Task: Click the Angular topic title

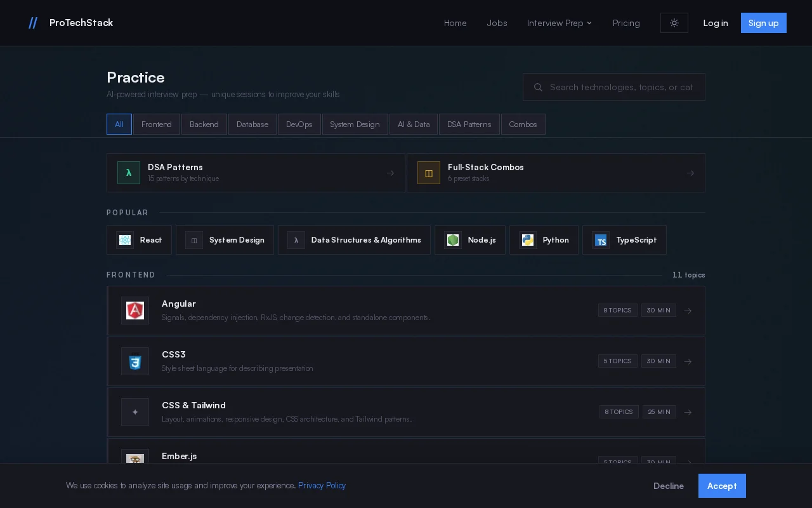Action: (x=179, y=304)
